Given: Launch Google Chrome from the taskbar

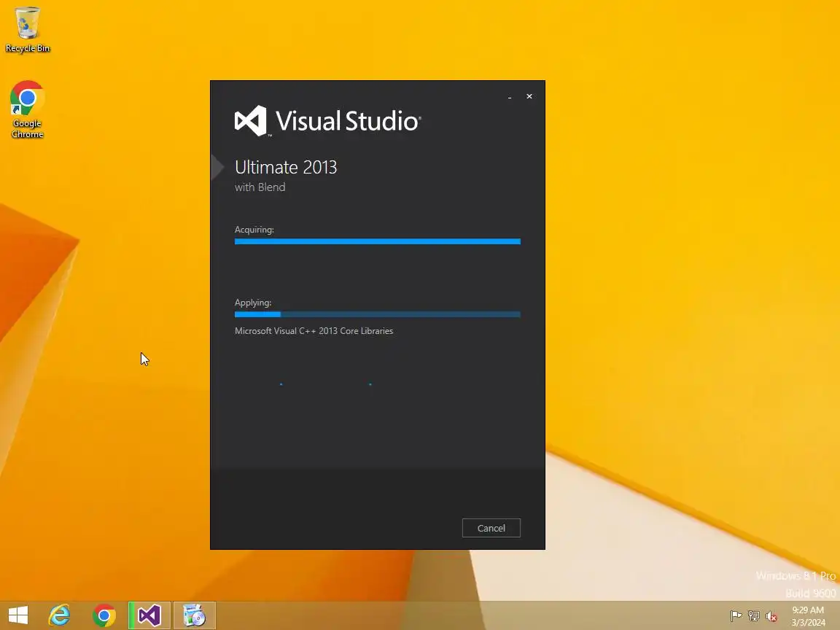Looking at the screenshot, I should tap(104, 615).
